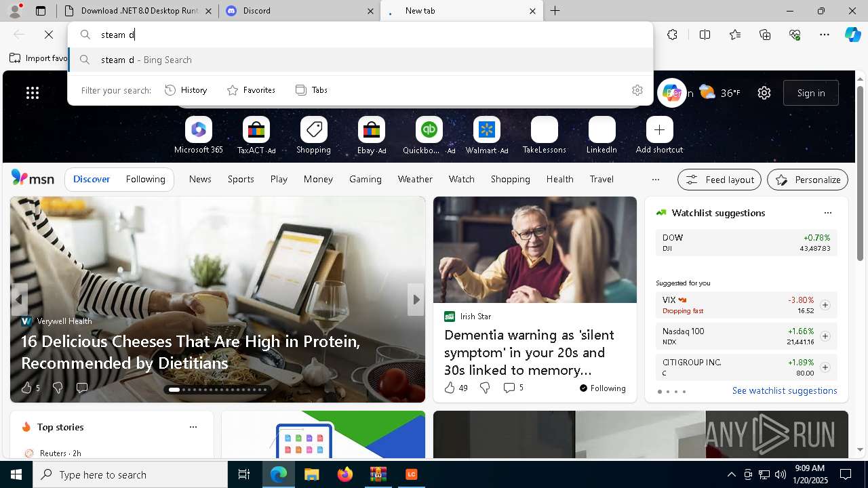Viewport: 868px width, 488px height.
Task: Open a new tab with plus button
Action: pos(555,11)
